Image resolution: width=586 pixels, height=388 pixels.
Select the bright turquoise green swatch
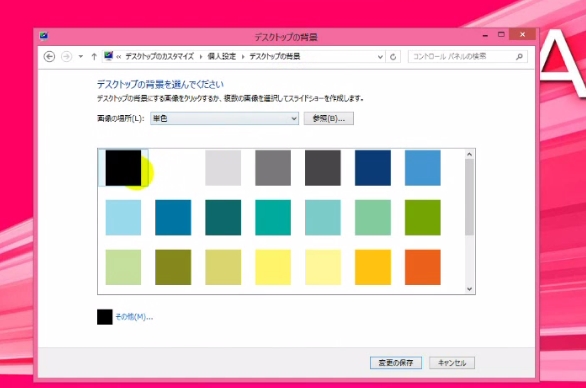point(273,218)
